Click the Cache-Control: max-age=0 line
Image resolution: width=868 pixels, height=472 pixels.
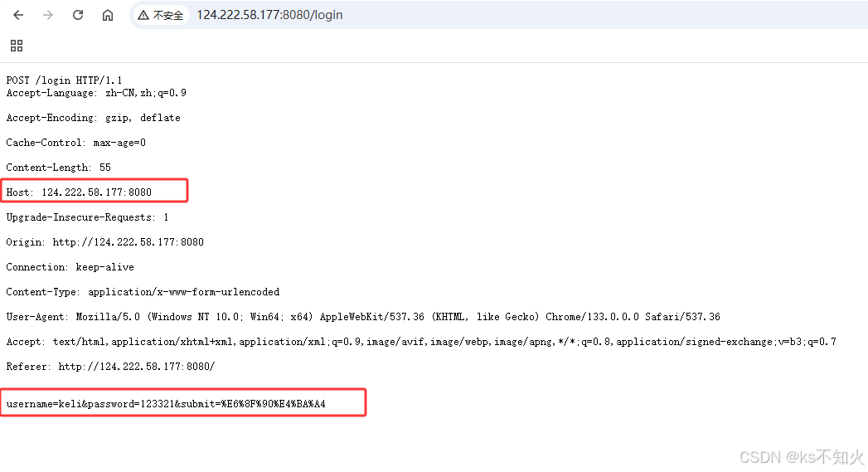[75, 143]
